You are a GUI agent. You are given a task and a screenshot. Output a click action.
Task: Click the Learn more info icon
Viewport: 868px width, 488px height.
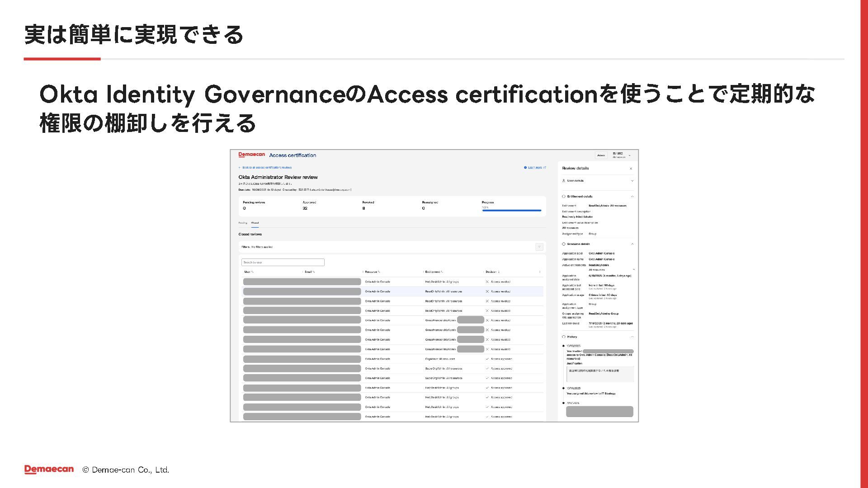pos(525,168)
